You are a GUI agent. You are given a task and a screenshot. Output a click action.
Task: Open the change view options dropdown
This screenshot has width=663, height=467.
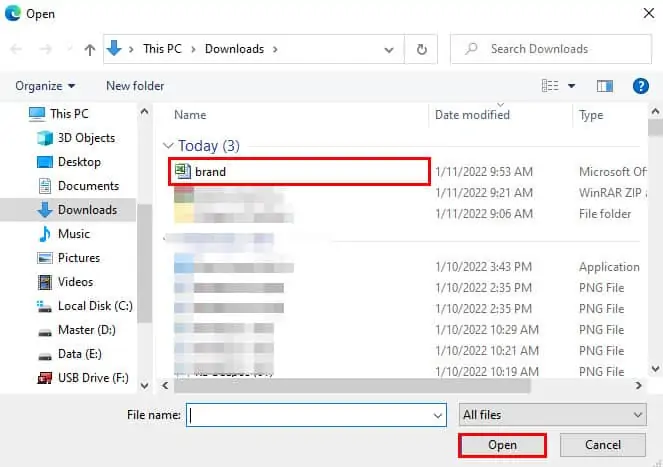(x=572, y=86)
